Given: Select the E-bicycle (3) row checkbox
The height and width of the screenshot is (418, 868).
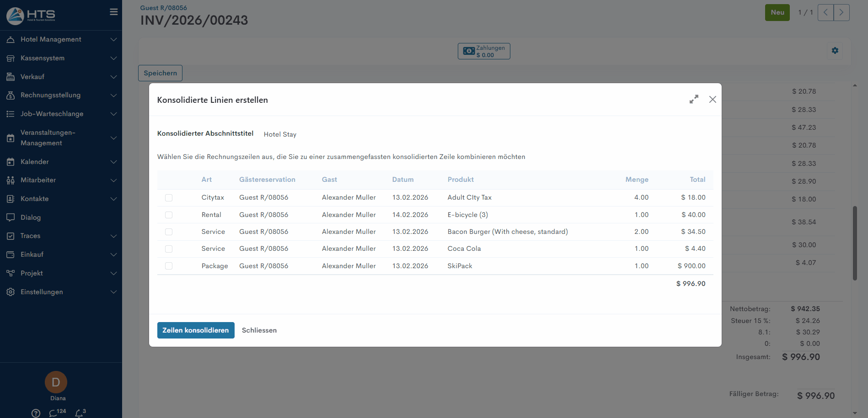Looking at the screenshot, I should tap(169, 215).
